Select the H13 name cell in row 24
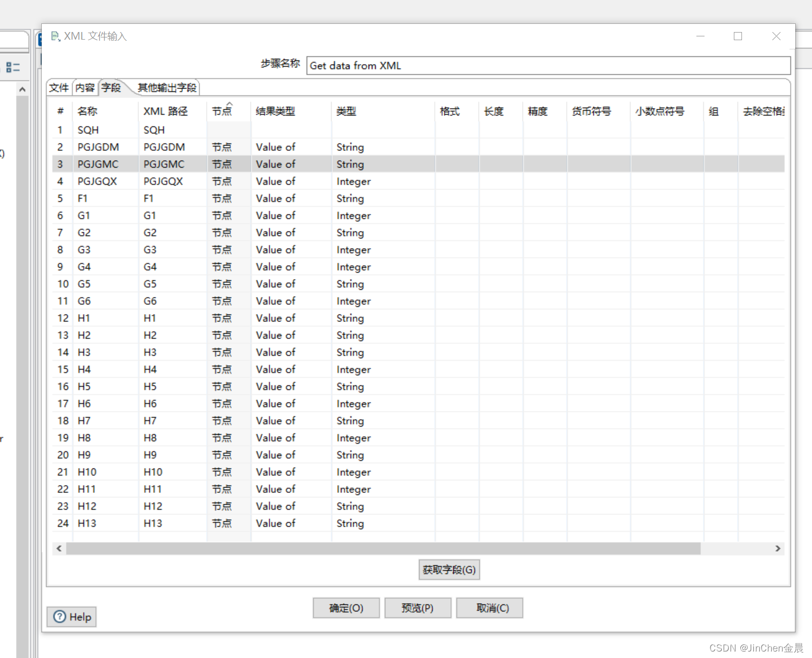Image resolution: width=812 pixels, height=658 pixels. 105,523
